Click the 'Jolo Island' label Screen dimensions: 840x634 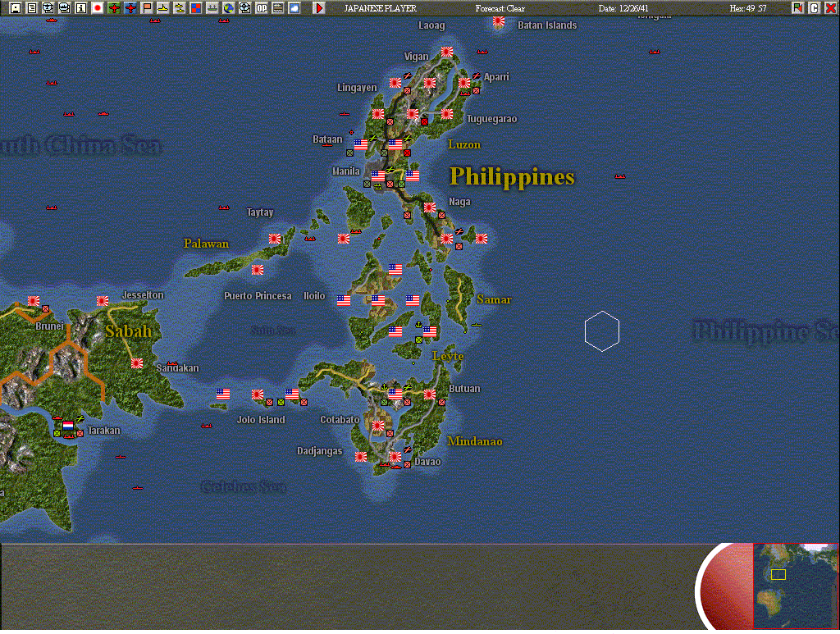pyautogui.click(x=261, y=420)
